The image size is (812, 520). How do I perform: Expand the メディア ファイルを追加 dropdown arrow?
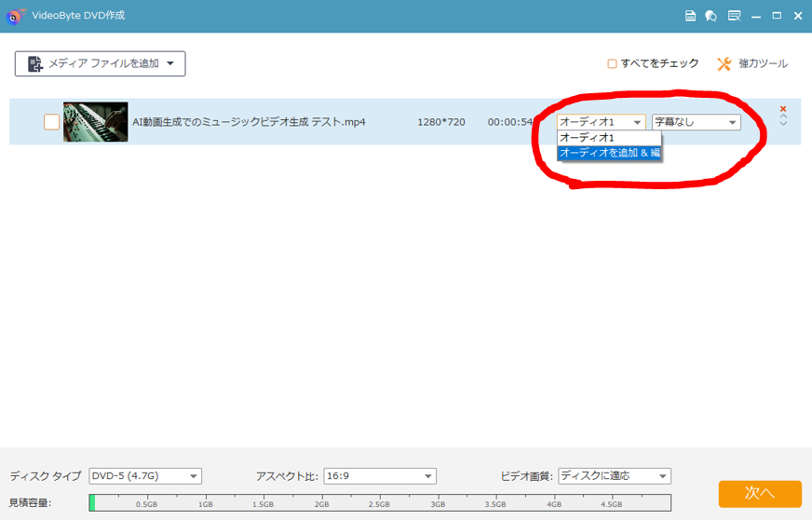coord(170,63)
